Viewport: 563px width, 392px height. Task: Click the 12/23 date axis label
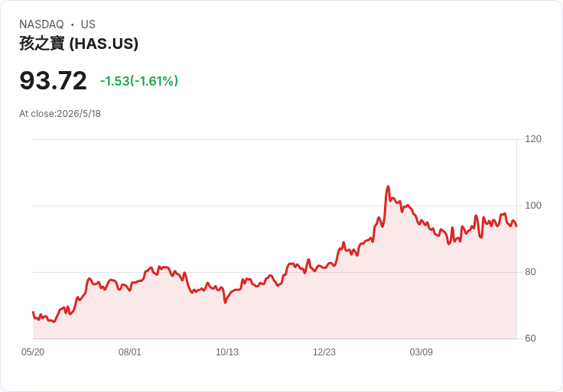click(x=324, y=352)
